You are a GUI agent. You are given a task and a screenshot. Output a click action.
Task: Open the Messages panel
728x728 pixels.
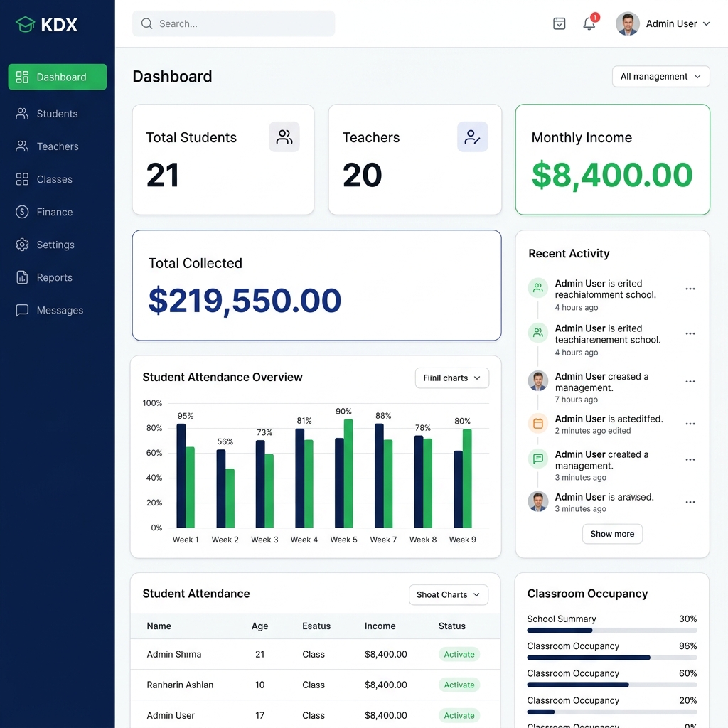pyautogui.click(x=58, y=310)
